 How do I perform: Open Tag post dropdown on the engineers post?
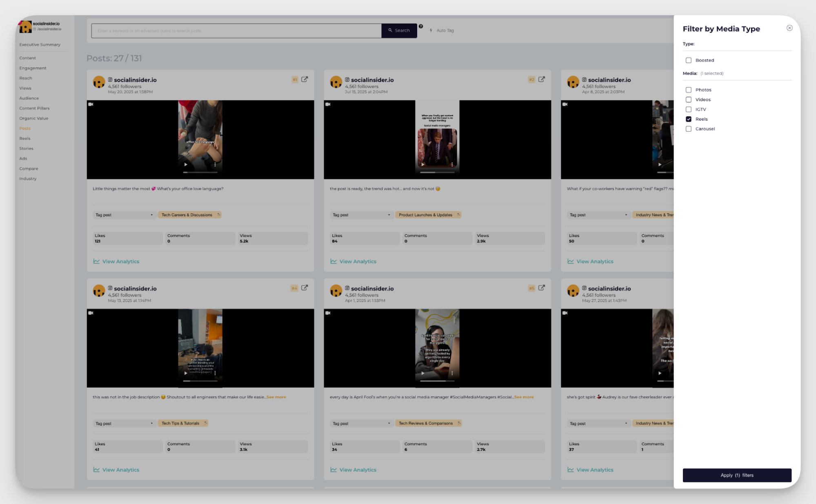pyautogui.click(x=124, y=423)
